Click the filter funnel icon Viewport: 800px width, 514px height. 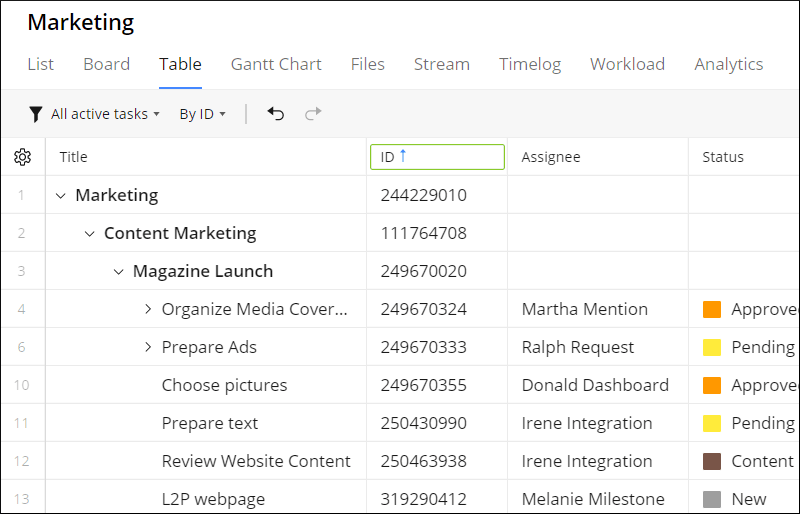coord(36,114)
